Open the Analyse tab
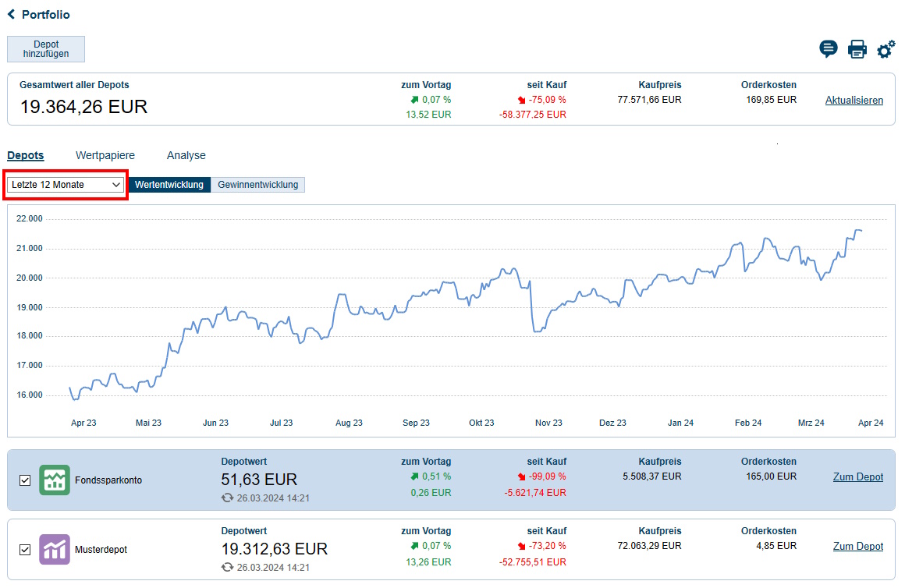The height and width of the screenshot is (588, 905). pyautogui.click(x=186, y=155)
